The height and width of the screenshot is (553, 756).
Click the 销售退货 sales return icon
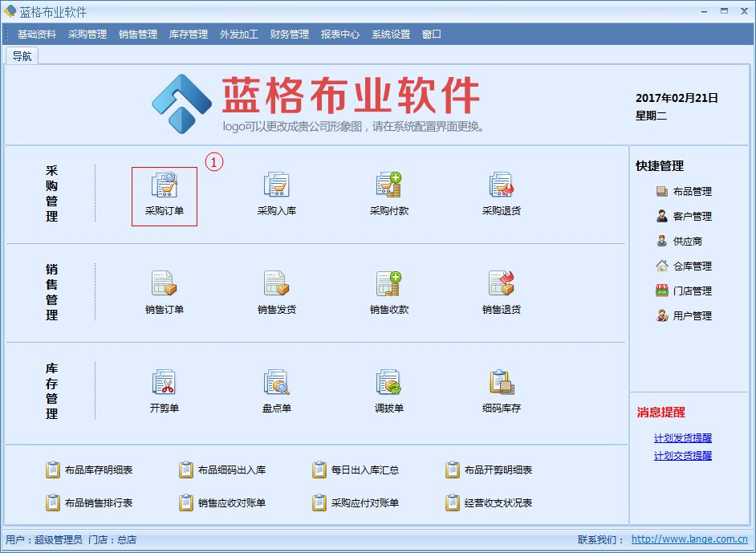pyautogui.click(x=502, y=284)
